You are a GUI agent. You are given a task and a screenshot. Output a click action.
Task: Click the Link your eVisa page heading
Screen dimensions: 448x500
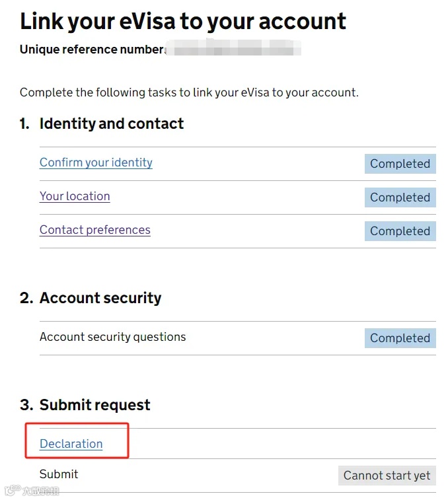tap(183, 22)
